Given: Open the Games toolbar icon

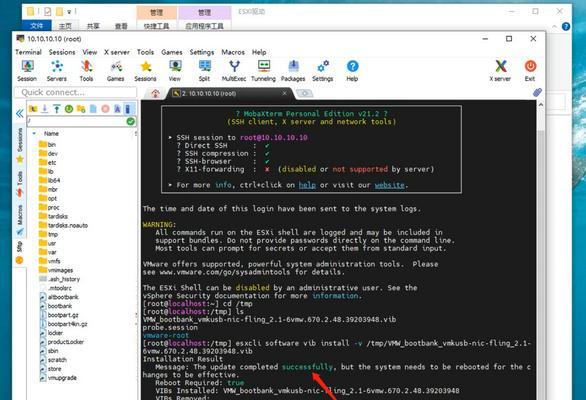Looking at the screenshot, I should [115, 71].
